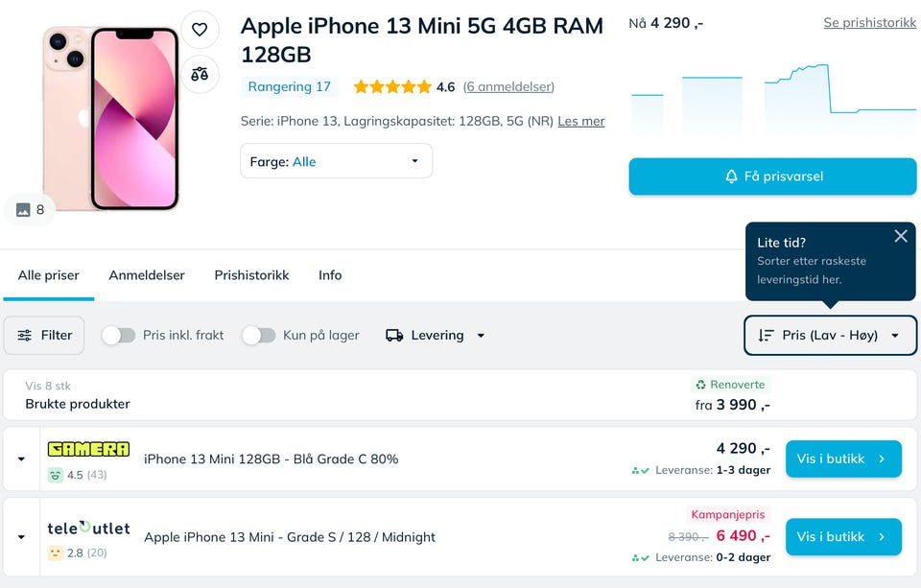
Task: Click the Teleoutlet store logo
Action: (88, 529)
